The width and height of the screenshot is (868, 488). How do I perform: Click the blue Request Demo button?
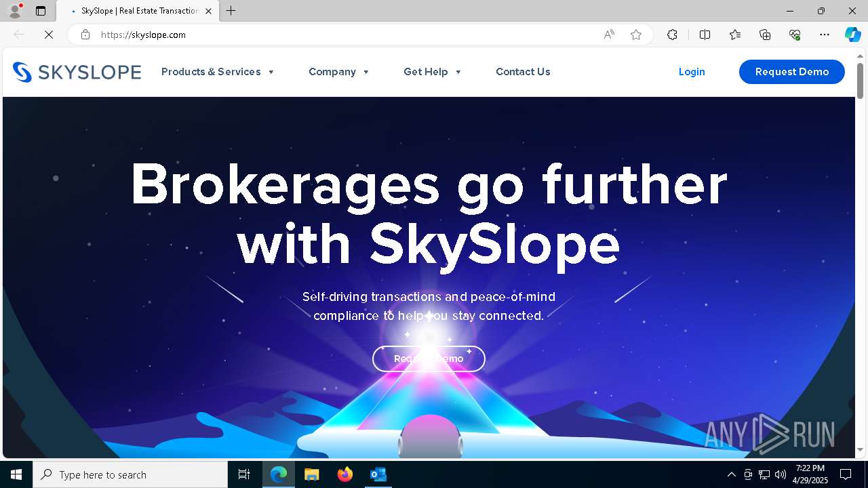[x=792, y=72]
